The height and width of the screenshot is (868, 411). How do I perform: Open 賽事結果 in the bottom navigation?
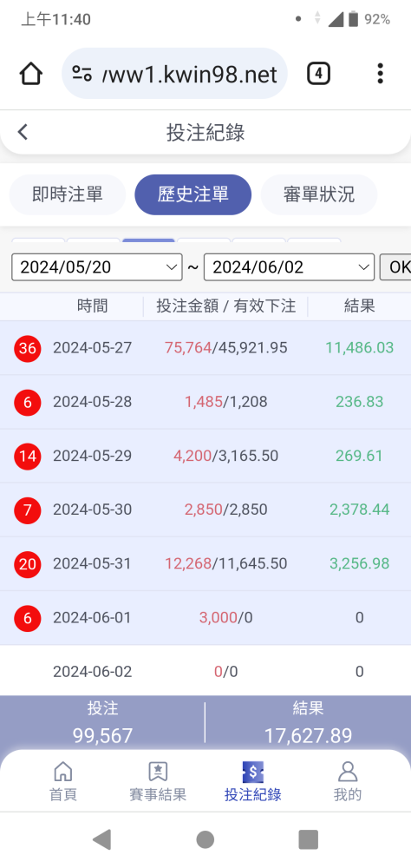[x=158, y=781]
